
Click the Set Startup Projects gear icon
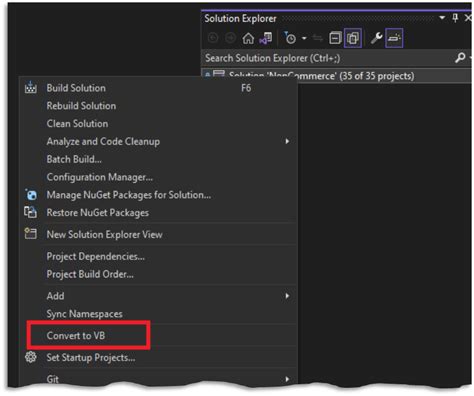[x=31, y=357]
